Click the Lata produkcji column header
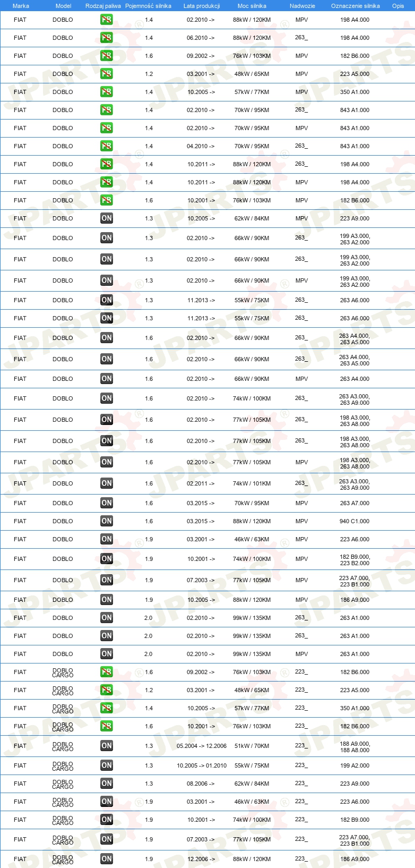415x868 pixels. (x=202, y=6)
